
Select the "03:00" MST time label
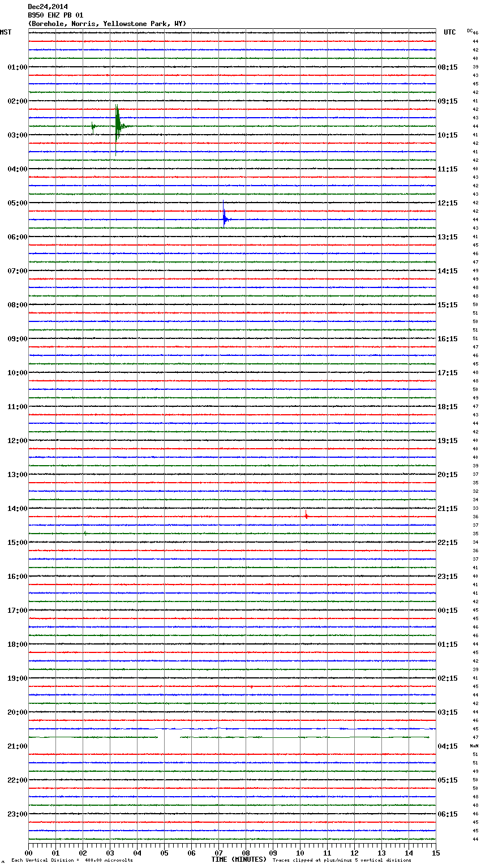click(18, 135)
